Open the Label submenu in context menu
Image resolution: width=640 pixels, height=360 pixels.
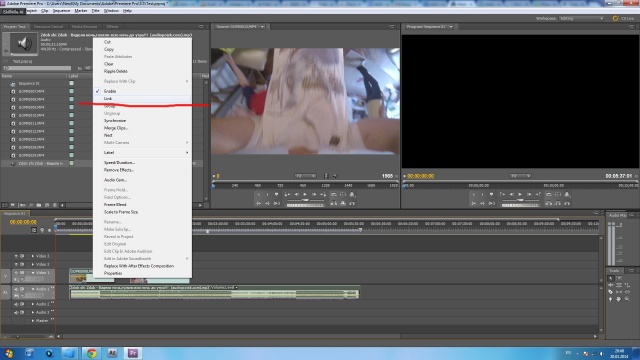click(142, 152)
